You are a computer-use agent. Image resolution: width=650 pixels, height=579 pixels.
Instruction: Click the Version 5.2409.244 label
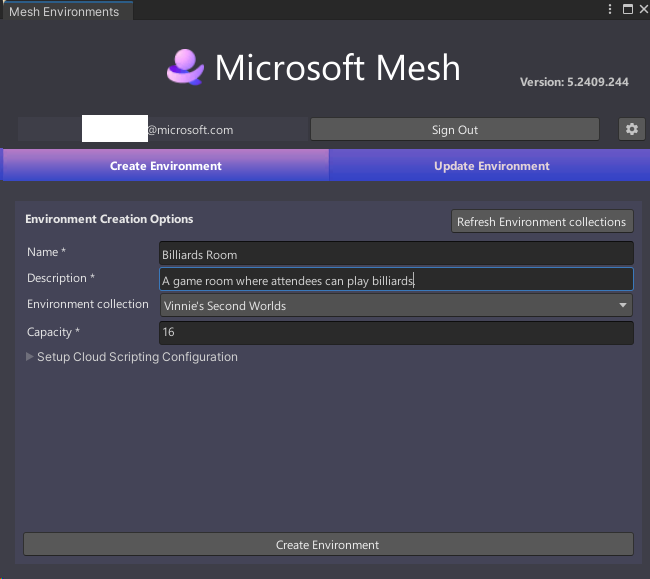[x=574, y=82]
